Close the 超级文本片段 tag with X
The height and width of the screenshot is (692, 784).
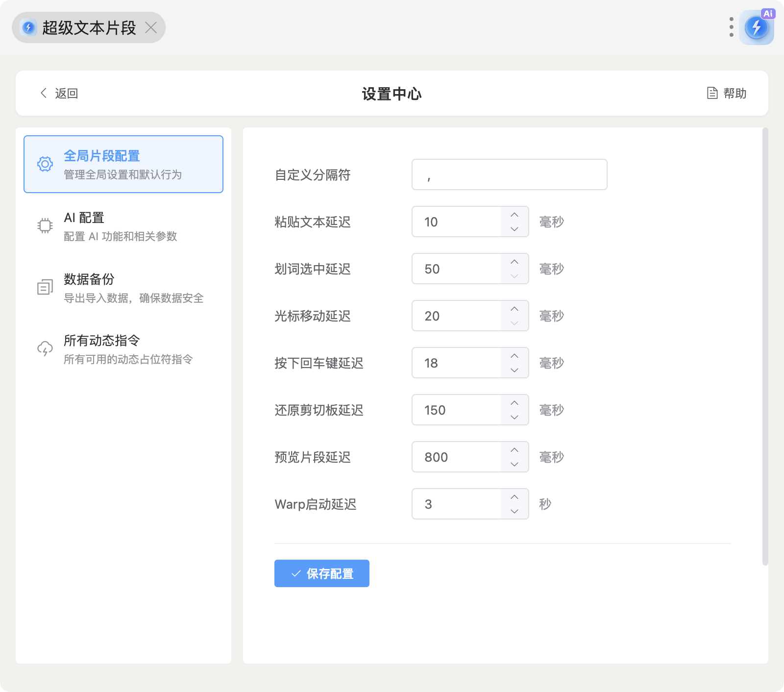click(151, 28)
